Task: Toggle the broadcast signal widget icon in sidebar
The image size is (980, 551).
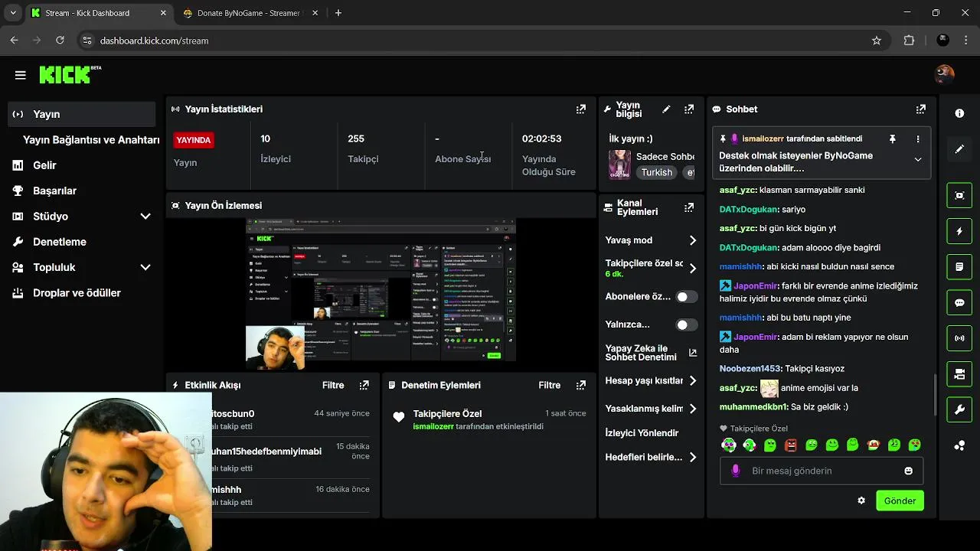Action: tap(959, 338)
